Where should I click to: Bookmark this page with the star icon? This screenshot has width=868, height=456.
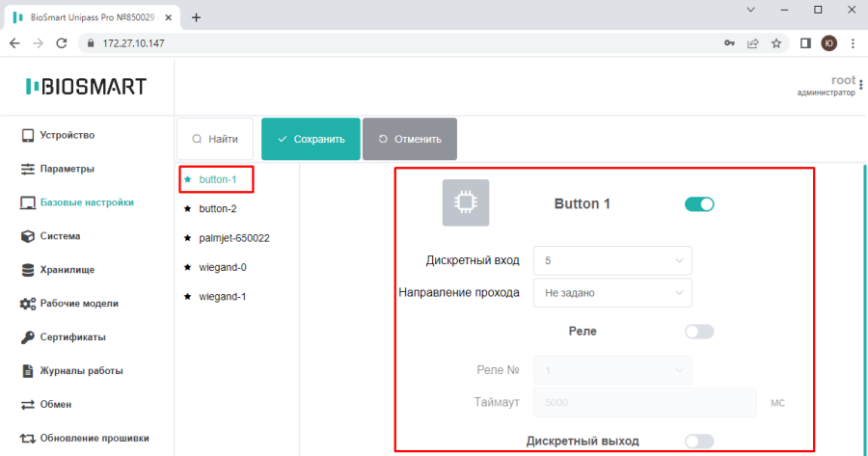coord(776,43)
